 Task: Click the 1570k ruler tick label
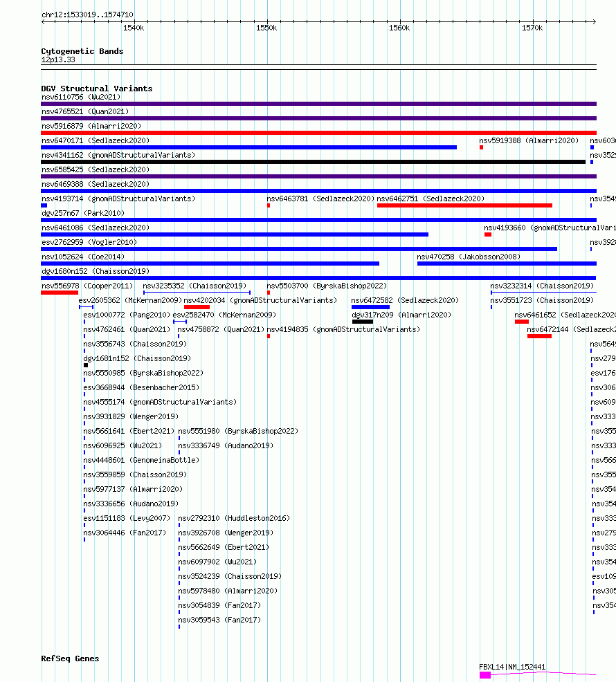532,28
